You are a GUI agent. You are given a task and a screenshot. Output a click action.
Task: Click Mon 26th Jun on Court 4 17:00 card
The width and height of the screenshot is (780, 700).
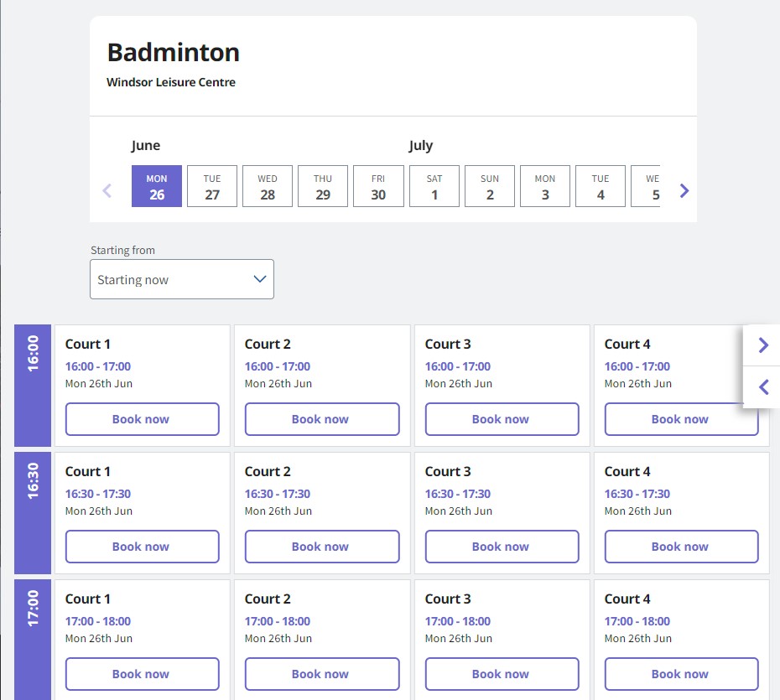click(x=637, y=638)
